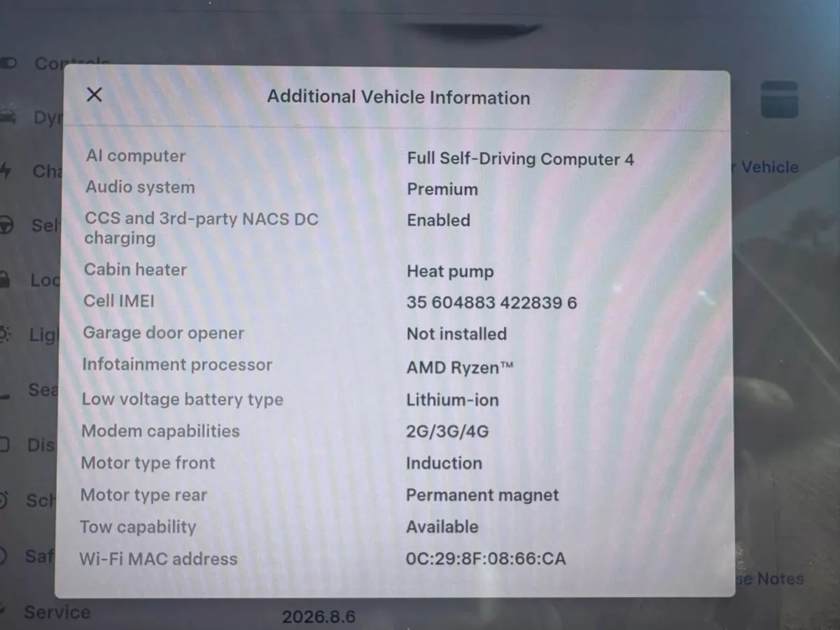
Task: Select the Dynamics car sidebar icon
Action: [7, 117]
